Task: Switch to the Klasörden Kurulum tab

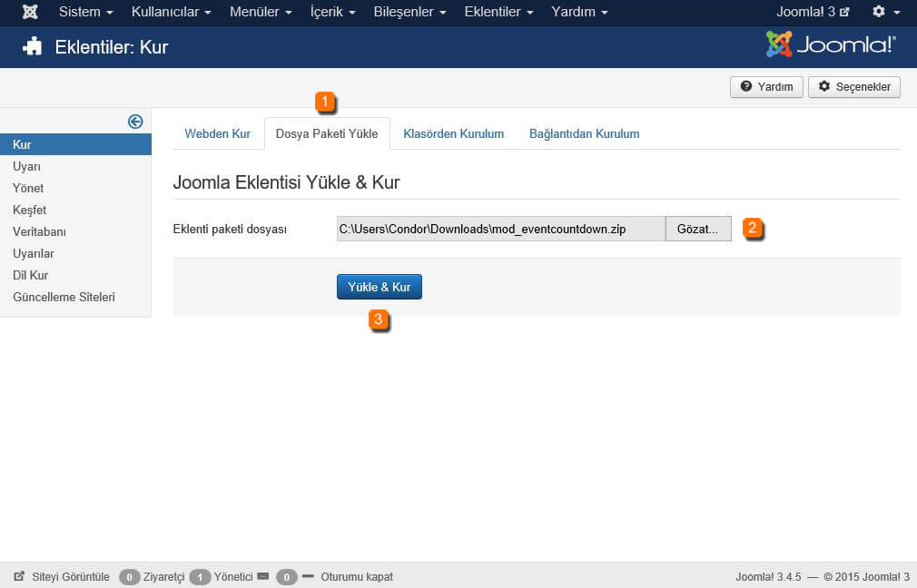Action: click(x=453, y=133)
